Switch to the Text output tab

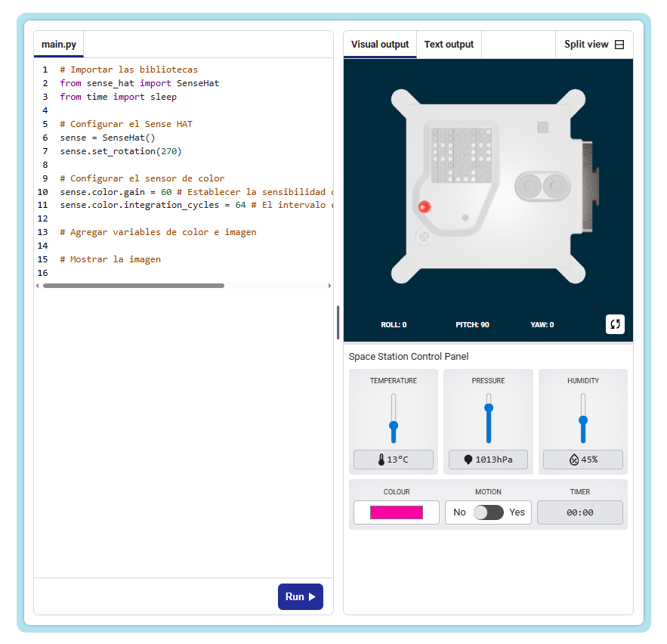click(449, 45)
